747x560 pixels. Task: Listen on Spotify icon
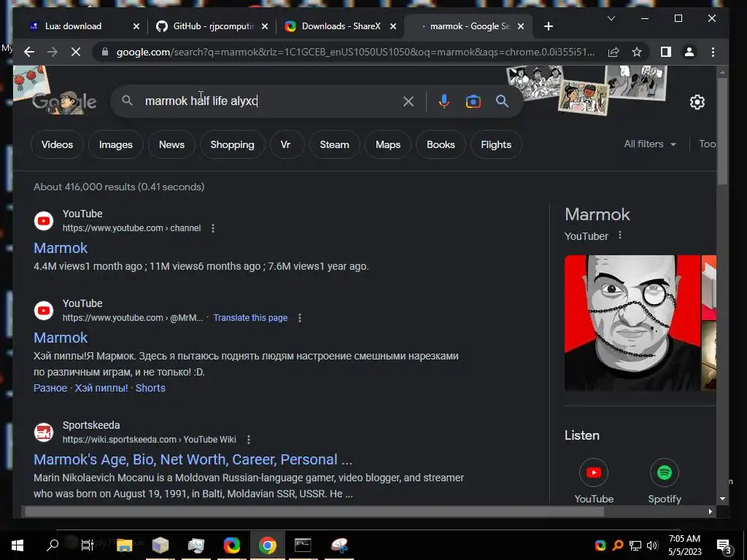[x=665, y=472]
